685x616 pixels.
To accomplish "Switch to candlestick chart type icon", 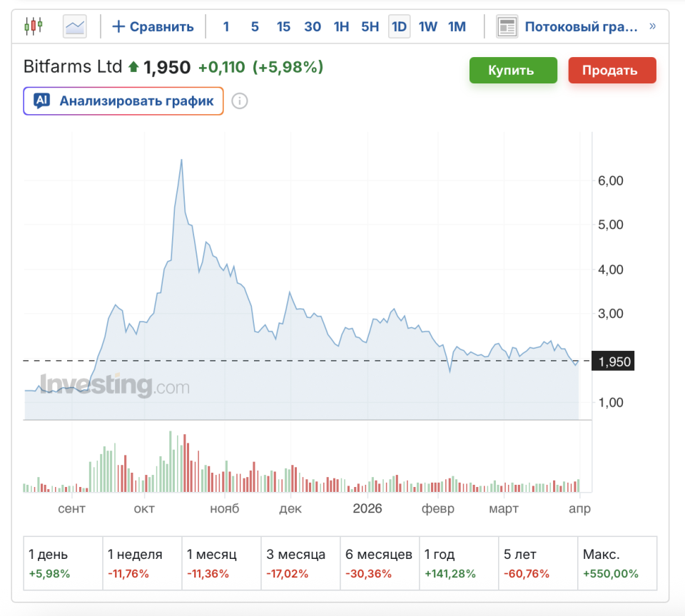I will 34,26.
